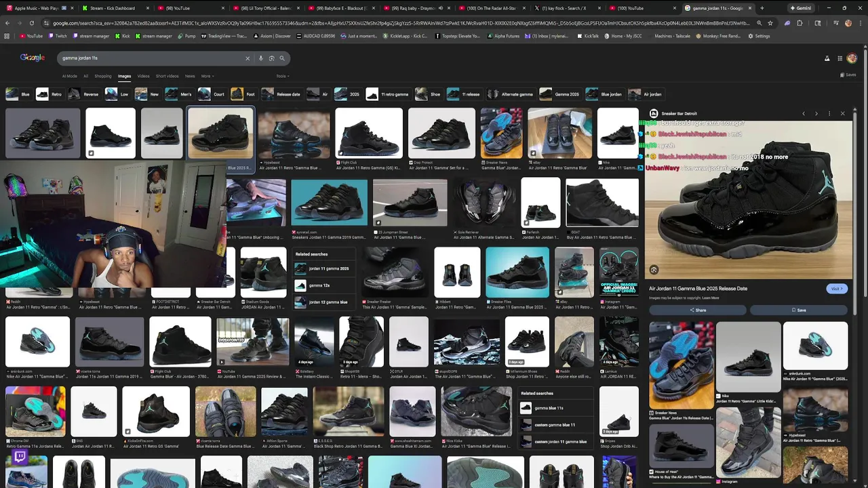Switch to the Videos tab
The image size is (868, 488).
pyautogui.click(x=143, y=76)
